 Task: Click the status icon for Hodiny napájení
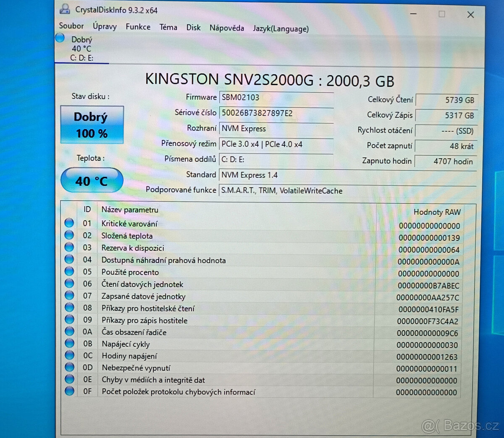tap(69, 355)
